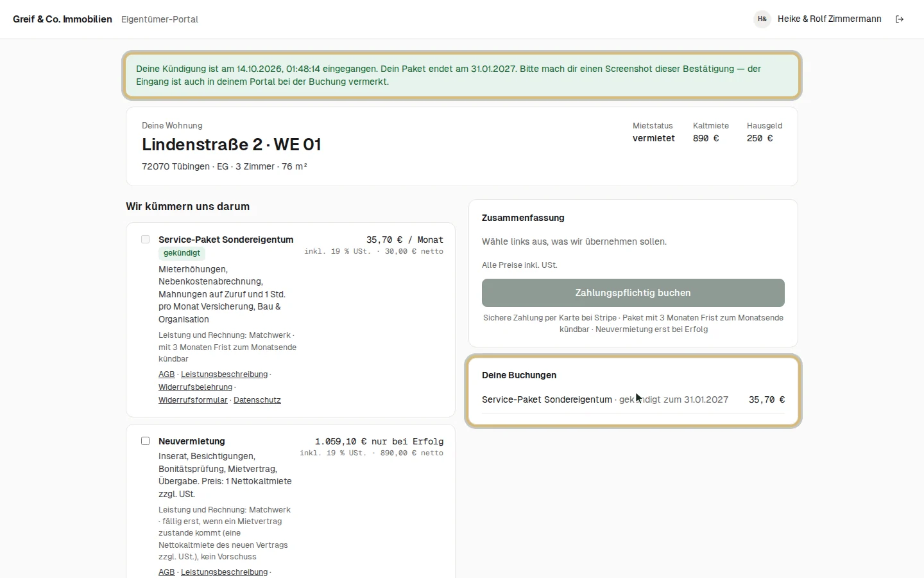This screenshot has height=578, width=924.
Task: Tick the Neuvermietung checkbox
Action: click(x=145, y=441)
